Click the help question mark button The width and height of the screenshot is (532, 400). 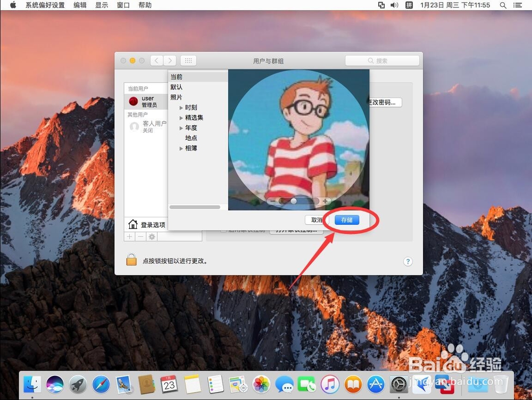point(408,262)
